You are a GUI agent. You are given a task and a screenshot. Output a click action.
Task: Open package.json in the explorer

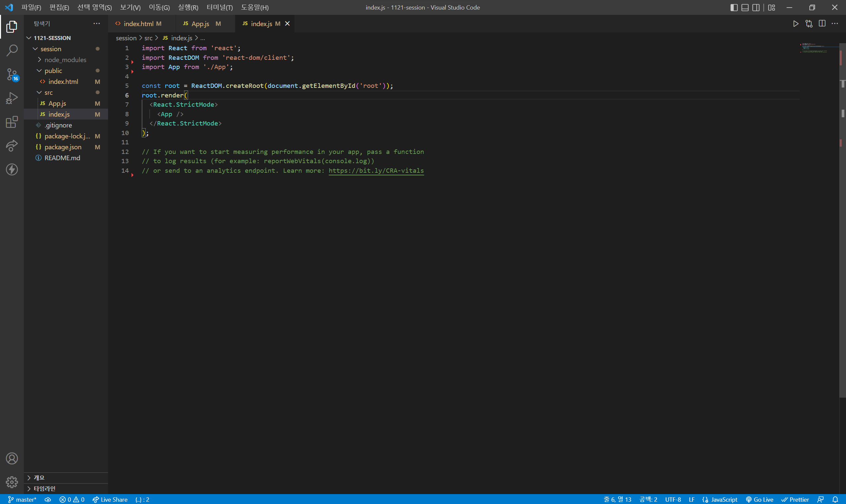click(63, 147)
